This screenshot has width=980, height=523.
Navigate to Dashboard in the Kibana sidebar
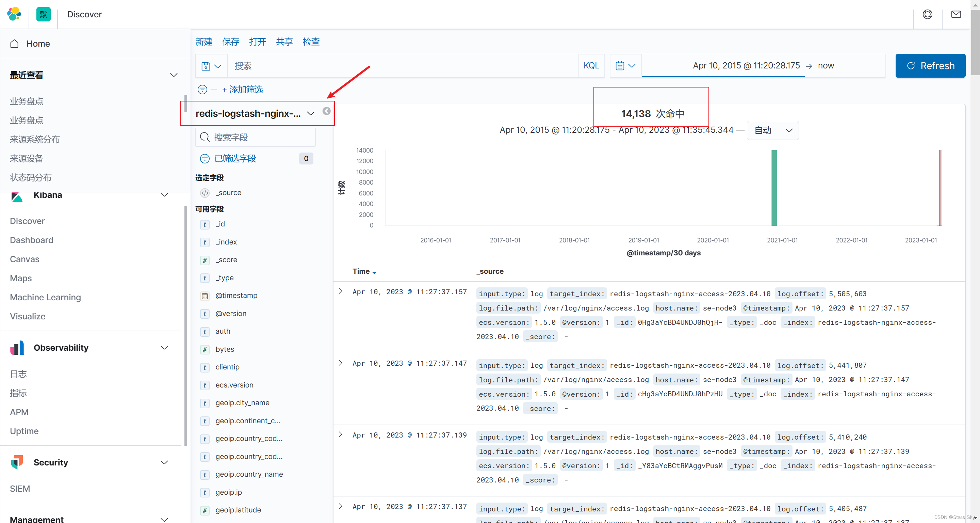click(31, 240)
